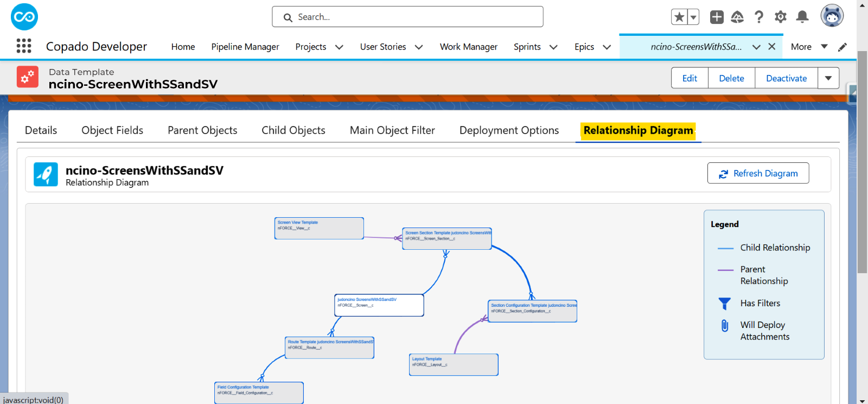Expand the Sprints chevron menu
The image size is (868, 404).
(x=553, y=47)
